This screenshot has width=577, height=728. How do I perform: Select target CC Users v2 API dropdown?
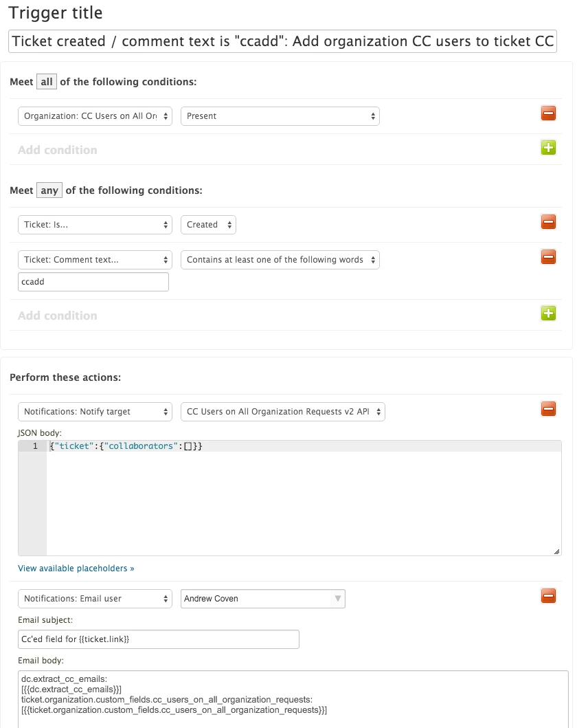283,412
